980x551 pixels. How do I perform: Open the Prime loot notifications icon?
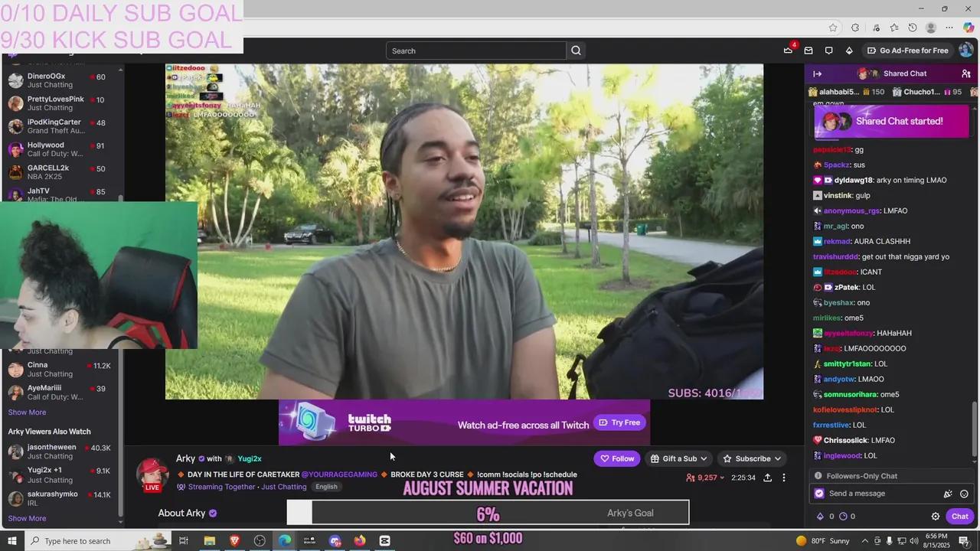(x=788, y=51)
